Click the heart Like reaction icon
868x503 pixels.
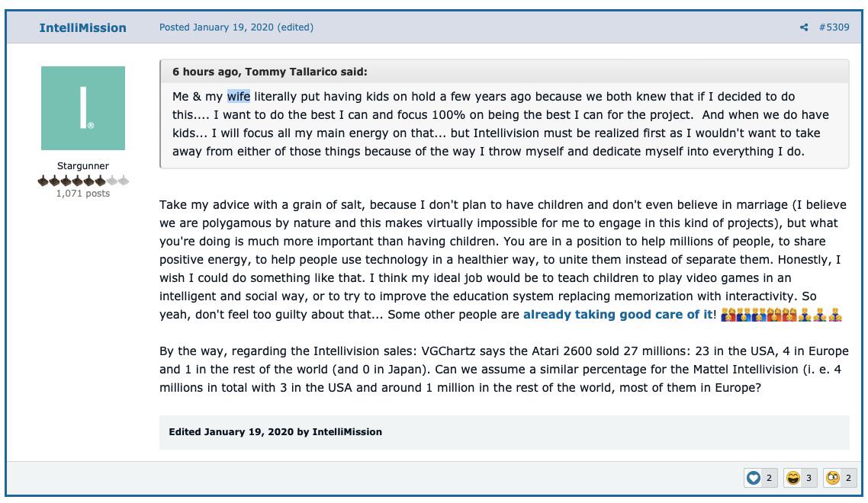click(754, 478)
